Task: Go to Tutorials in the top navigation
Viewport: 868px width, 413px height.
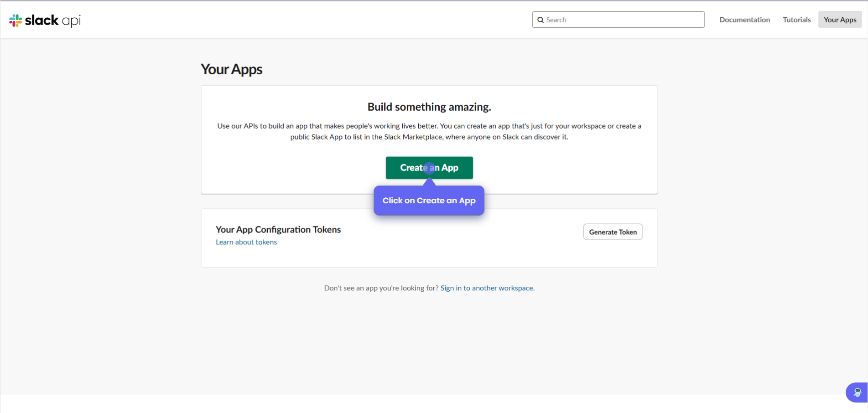Action: [x=796, y=20]
